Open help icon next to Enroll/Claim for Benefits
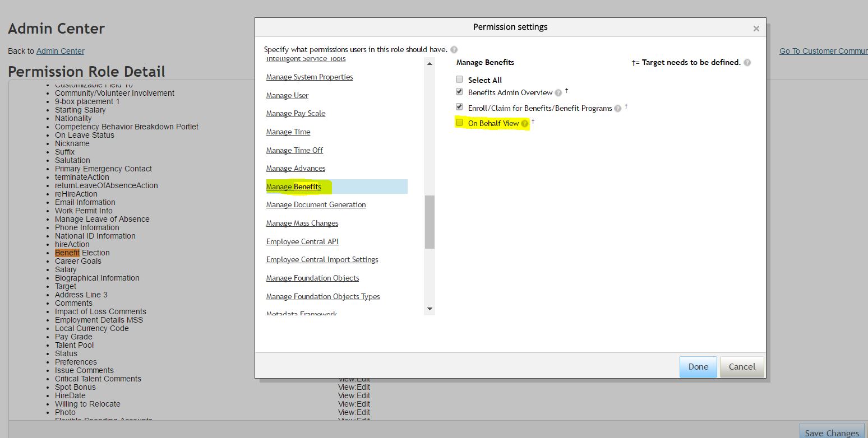Image resolution: width=868 pixels, height=438 pixels. [x=618, y=109]
